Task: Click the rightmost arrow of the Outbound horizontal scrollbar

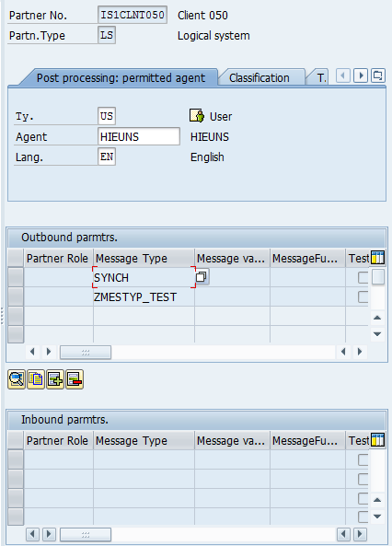Action: [x=360, y=352]
